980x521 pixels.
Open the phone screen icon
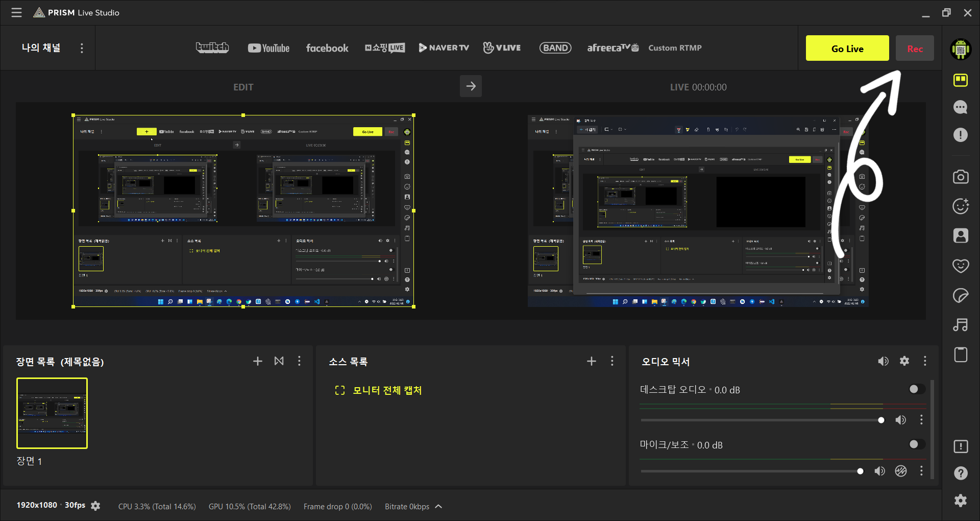(x=961, y=354)
